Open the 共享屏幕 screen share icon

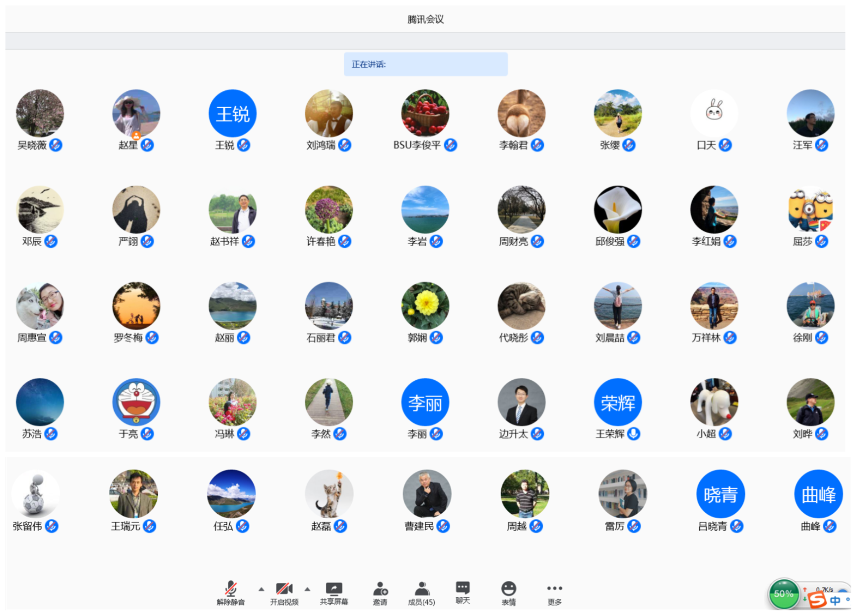pyautogui.click(x=333, y=589)
